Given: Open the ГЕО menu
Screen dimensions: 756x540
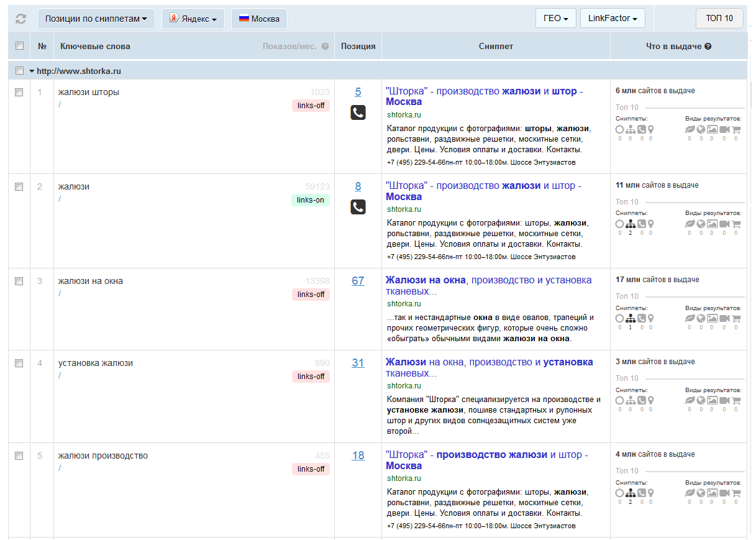Looking at the screenshot, I should [555, 19].
